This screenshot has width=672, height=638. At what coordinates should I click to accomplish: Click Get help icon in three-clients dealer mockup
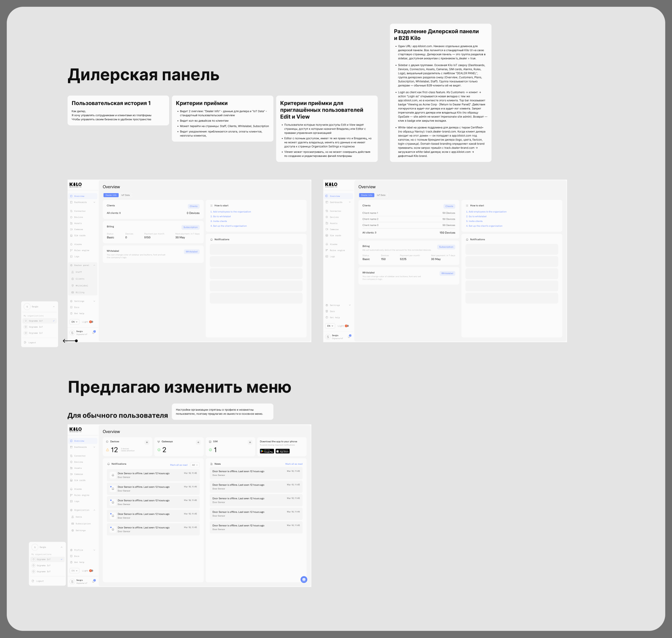coord(327,318)
